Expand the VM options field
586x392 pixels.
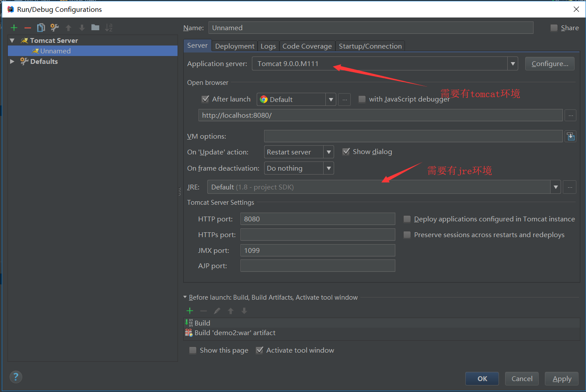(570, 136)
